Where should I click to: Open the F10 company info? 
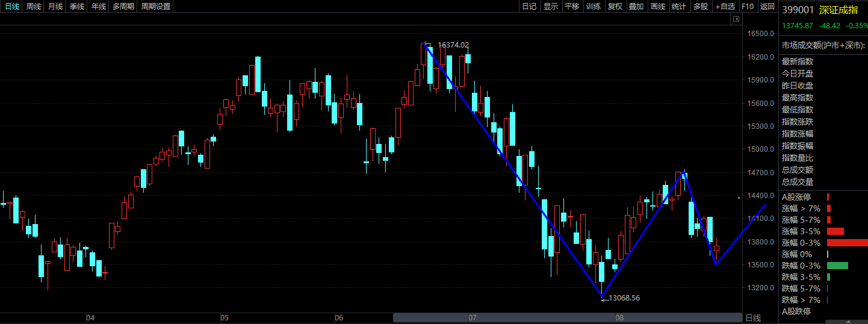click(x=748, y=6)
